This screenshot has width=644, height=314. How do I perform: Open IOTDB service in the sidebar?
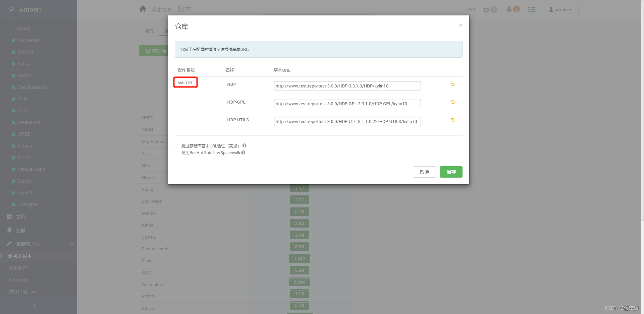(24, 134)
